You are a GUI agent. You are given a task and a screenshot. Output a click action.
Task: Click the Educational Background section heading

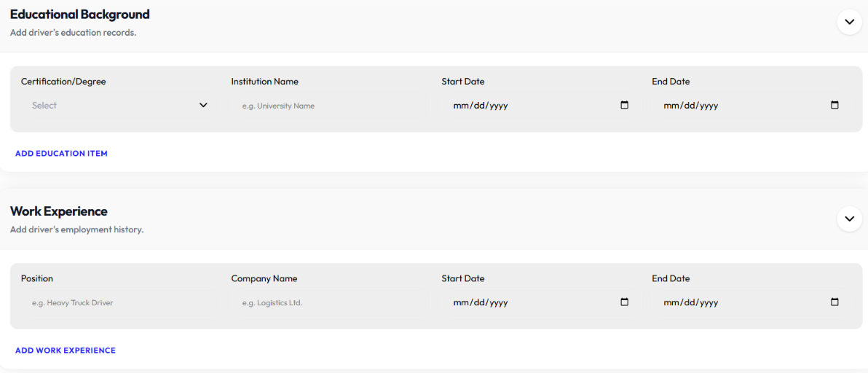[79, 15]
